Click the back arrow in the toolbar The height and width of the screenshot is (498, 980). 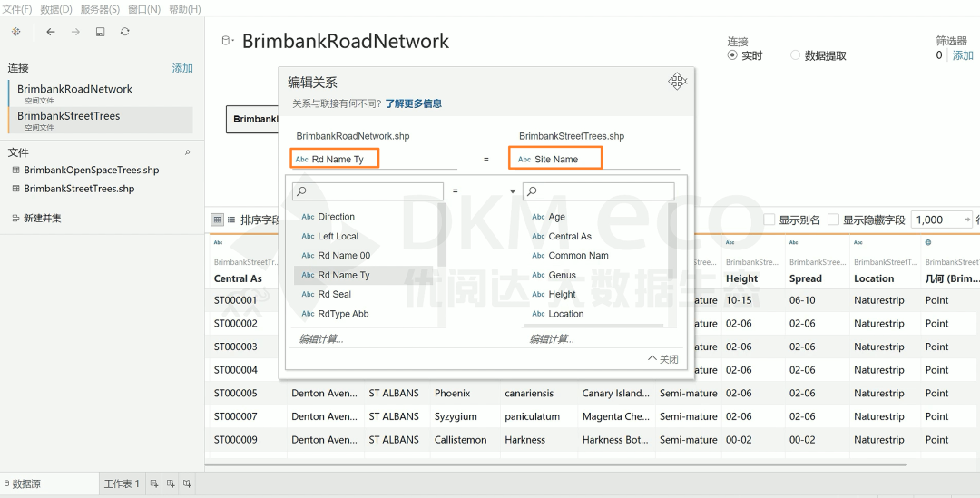coord(51,32)
